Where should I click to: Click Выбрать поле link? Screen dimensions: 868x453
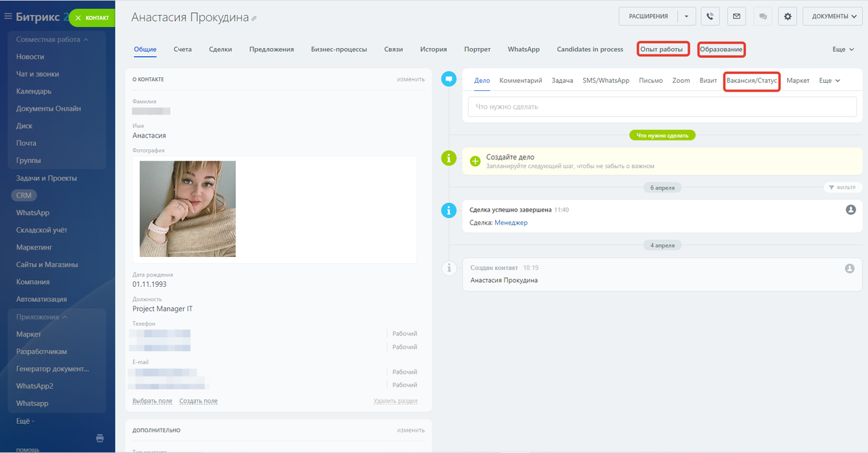point(153,401)
